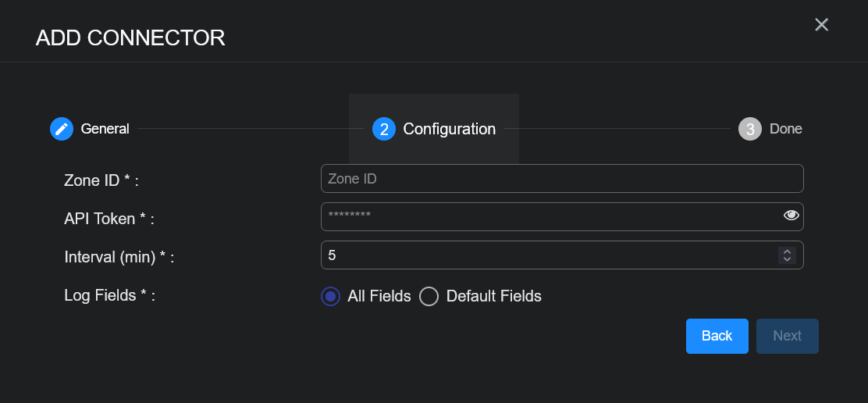Viewport: 868px width, 403px height.
Task: Choose the Default Fields radio option
Action: click(429, 296)
